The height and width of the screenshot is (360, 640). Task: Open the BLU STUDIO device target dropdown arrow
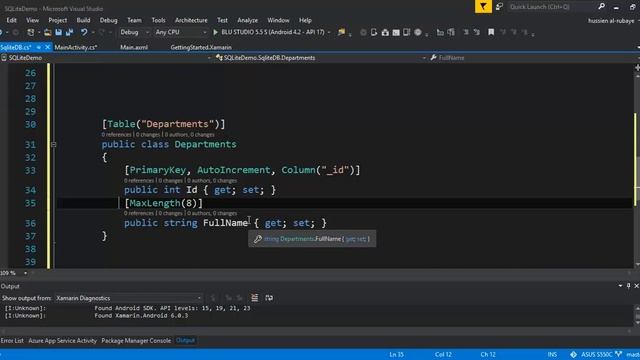(329, 32)
